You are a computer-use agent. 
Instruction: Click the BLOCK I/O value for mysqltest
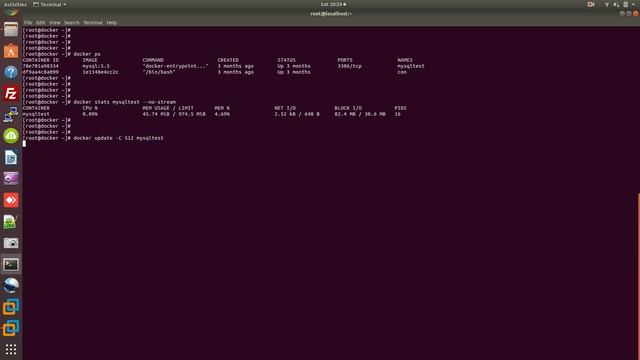[x=360, y=114]
